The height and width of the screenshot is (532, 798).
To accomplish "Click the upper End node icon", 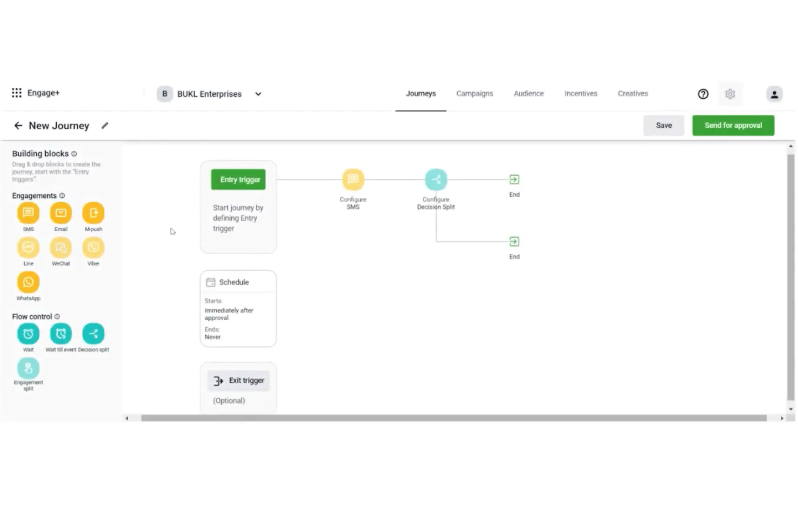I will click(x=514, y=179).
